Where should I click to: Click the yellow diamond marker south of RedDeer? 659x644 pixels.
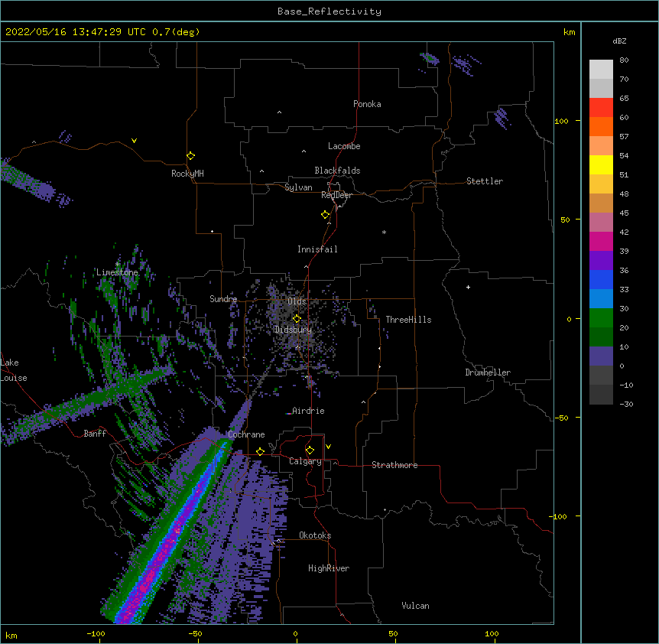pyautogui.click(x=326, y=215)
